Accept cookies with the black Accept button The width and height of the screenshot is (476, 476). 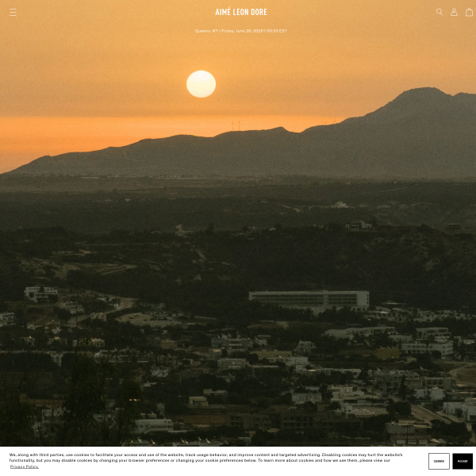tap(463, 461)
